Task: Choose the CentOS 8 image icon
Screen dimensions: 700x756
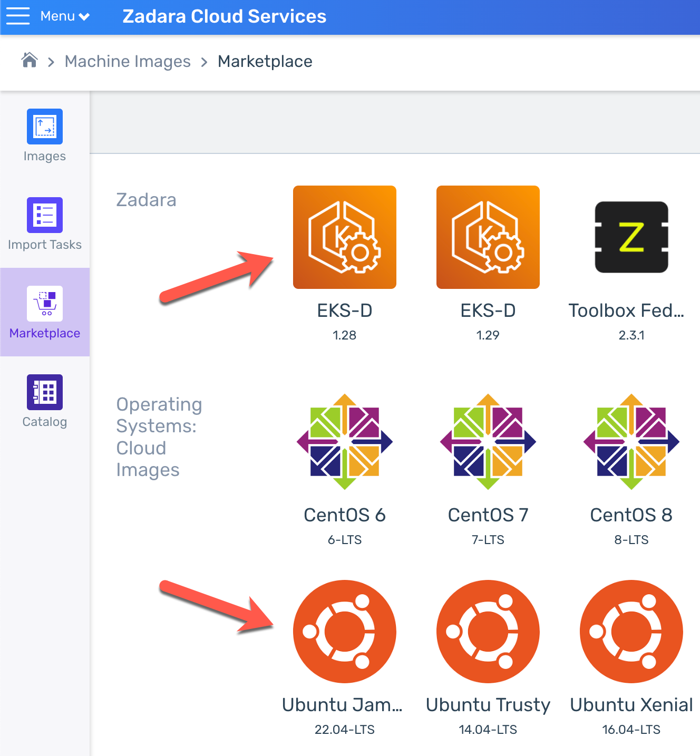Action: click(x=631, y=442)
